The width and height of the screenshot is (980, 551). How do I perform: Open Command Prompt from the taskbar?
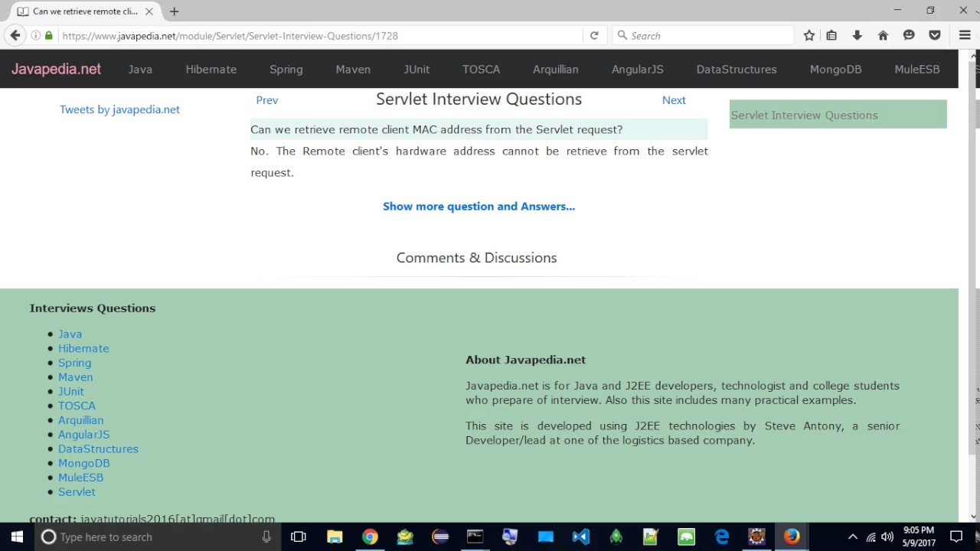pyautogui.click(x=475, y=536)
